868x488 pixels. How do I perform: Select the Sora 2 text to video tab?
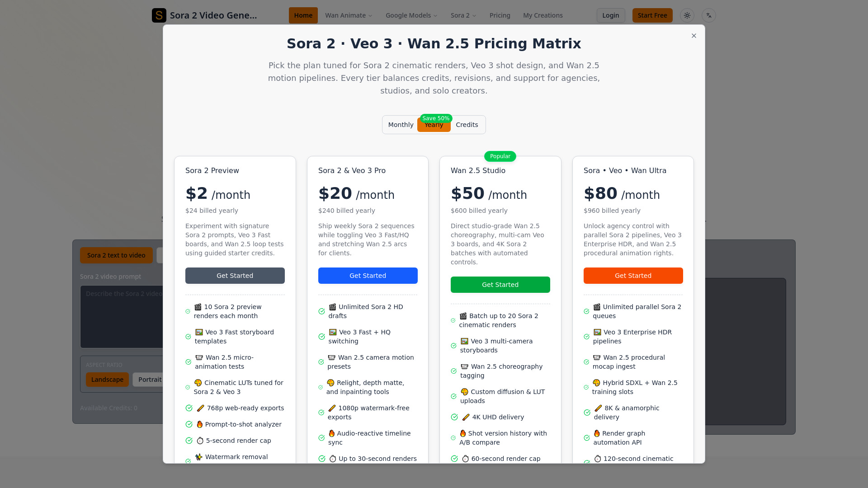(116, 255)
